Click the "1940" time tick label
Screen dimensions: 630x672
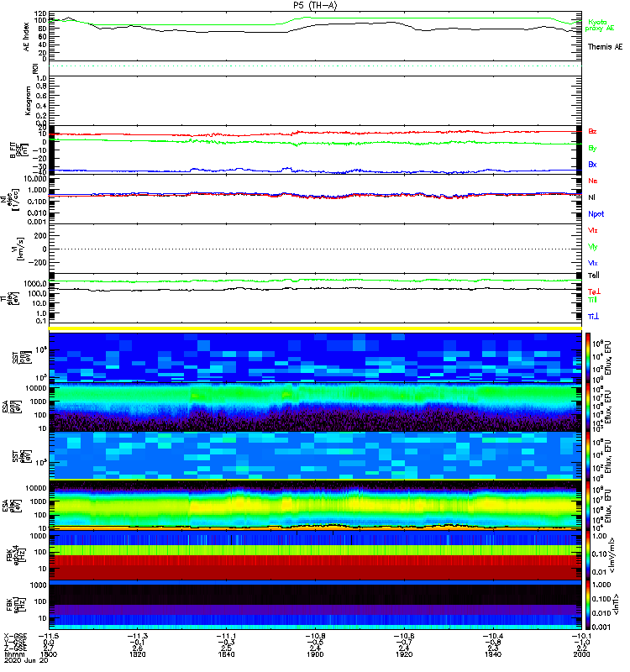pyautogui.click(x=493, y=654)
